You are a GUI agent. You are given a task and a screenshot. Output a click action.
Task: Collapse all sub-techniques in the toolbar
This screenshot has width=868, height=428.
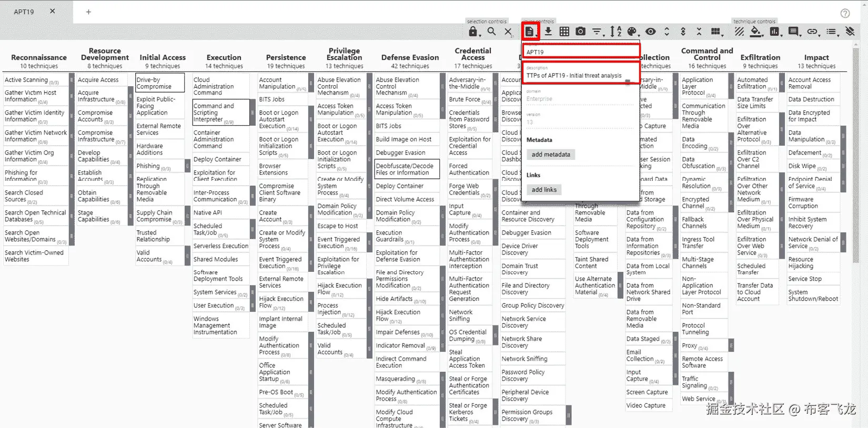[x=699, y=32]
